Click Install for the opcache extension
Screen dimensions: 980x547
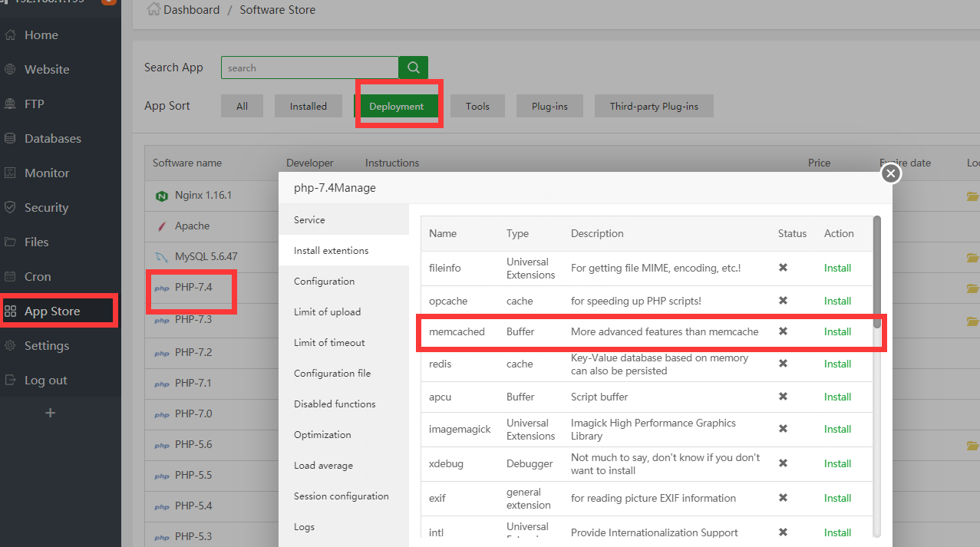[837, 302]
